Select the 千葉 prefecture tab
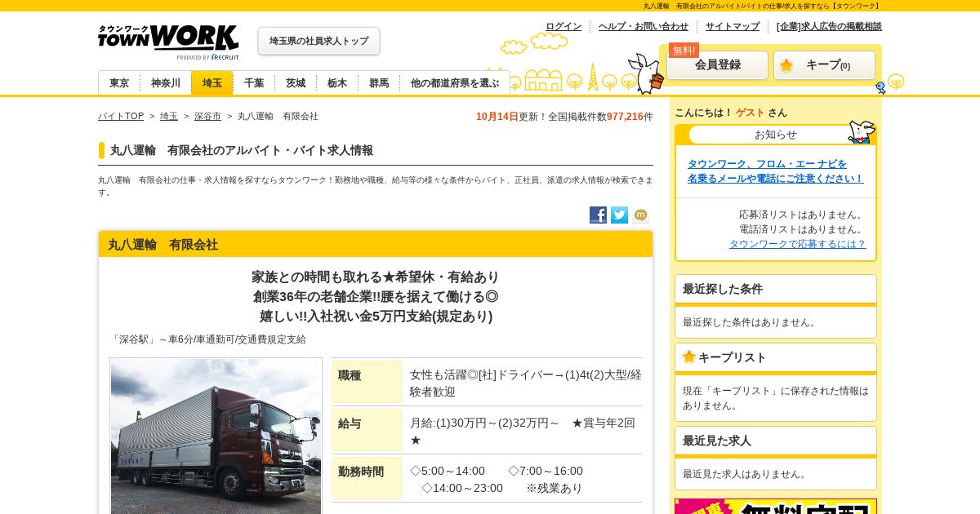Image resolution: width=980 pixels, height=514 pixels. pyautogui.click(x=254, y=83)
